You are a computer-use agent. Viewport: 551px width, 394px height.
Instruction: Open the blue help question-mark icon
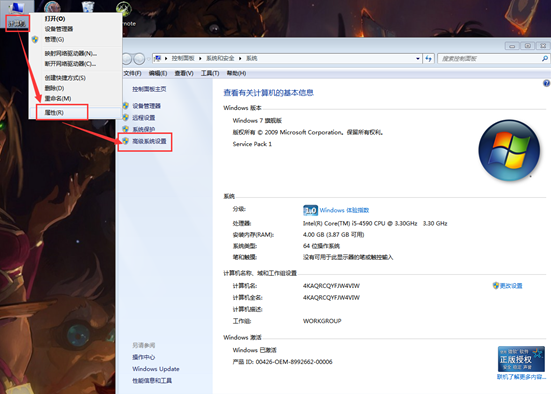[546, 83]
